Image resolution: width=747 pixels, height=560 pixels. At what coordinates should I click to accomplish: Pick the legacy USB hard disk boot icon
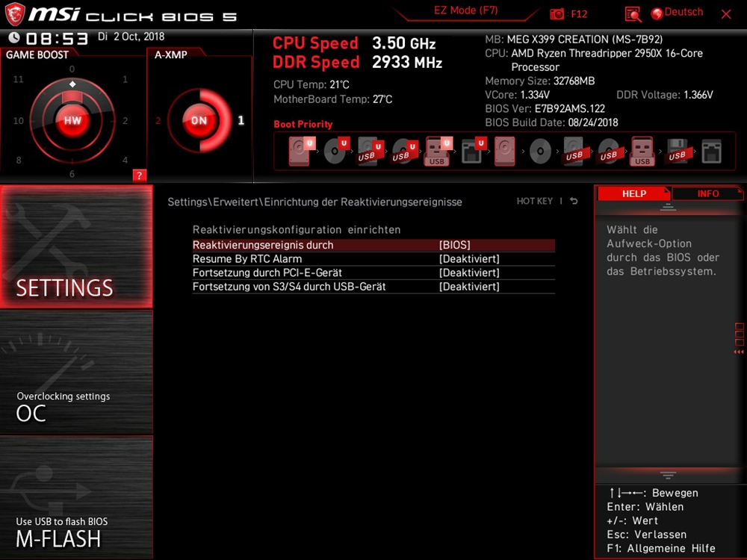click(x=574, y=151)
